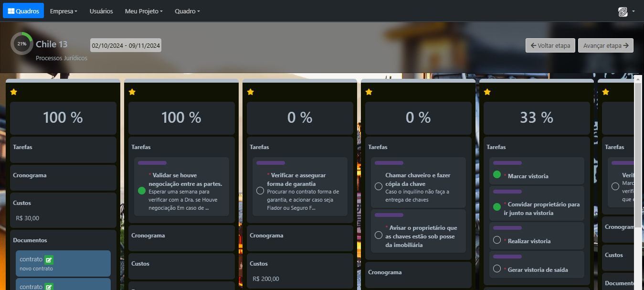Viewport: 644px width, 290px height.
Task: Click the date range 02/10/2024 - 09/11/2024 field
Action: (x=126, y=46)
